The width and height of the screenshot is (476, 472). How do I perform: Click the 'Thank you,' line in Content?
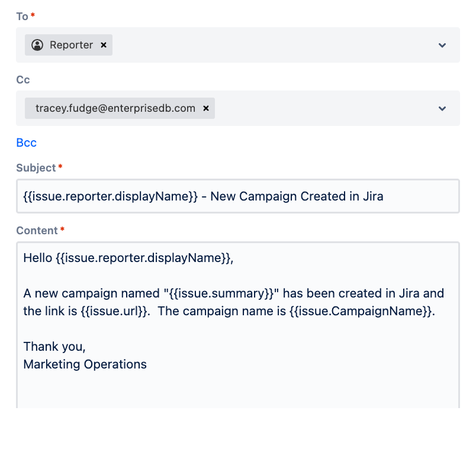click(x=54, y=347)
